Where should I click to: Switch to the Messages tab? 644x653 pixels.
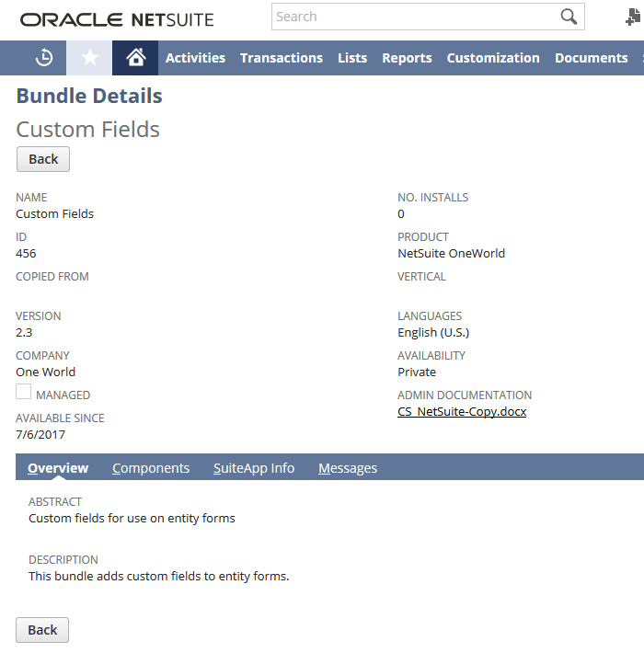click(x=348, y=468)
